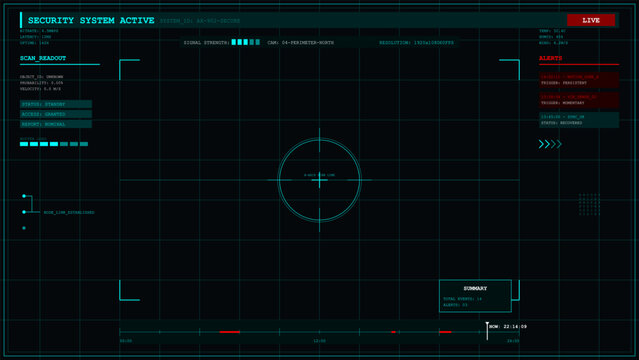
Task: Click the longest red timeline event segment
Action: tap(229, 332)
